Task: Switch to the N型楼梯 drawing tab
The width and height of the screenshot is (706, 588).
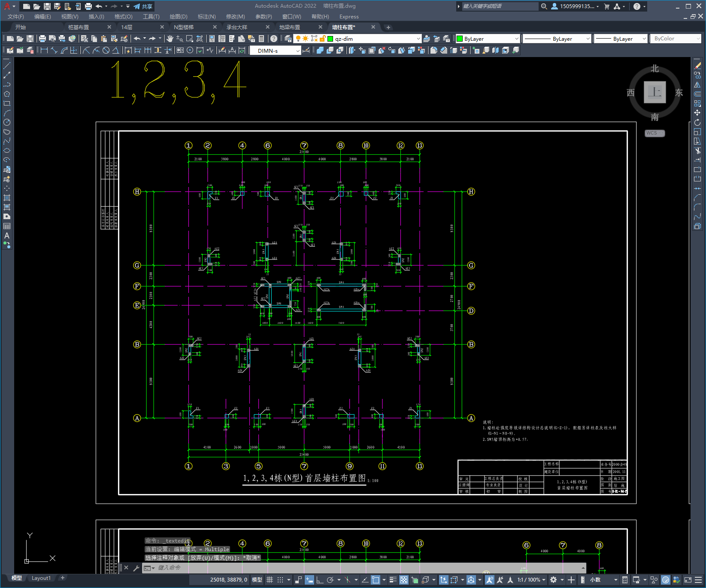Action: (x=184, y=27)
